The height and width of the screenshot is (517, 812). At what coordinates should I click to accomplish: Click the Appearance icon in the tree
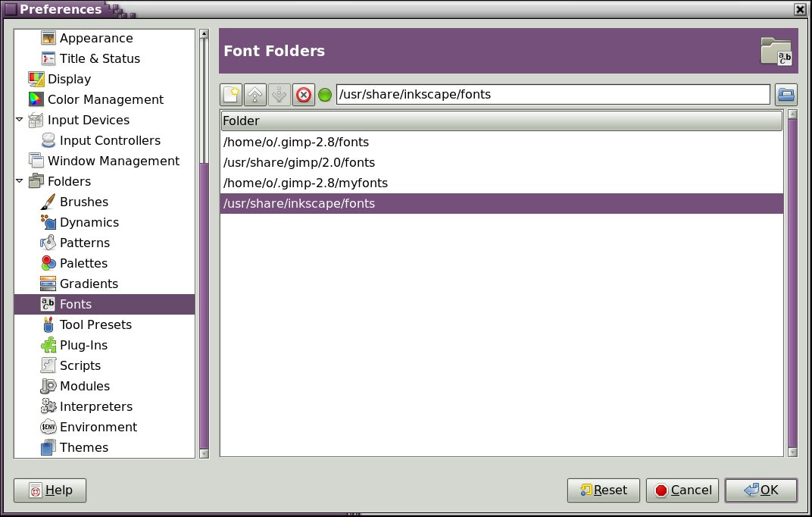48,38
